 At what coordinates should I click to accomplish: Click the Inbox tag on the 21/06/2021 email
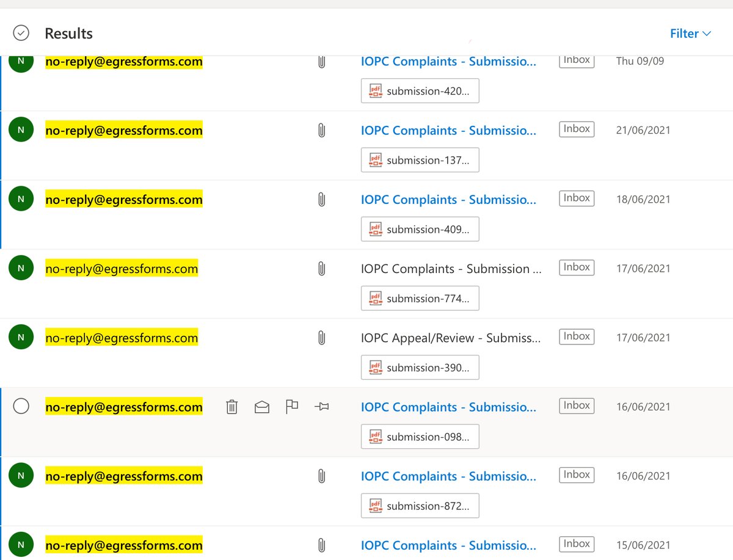pos(577,129)
